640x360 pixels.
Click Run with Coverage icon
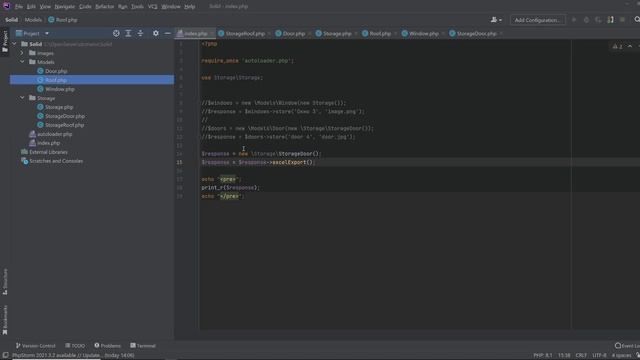tap(598, 20)
